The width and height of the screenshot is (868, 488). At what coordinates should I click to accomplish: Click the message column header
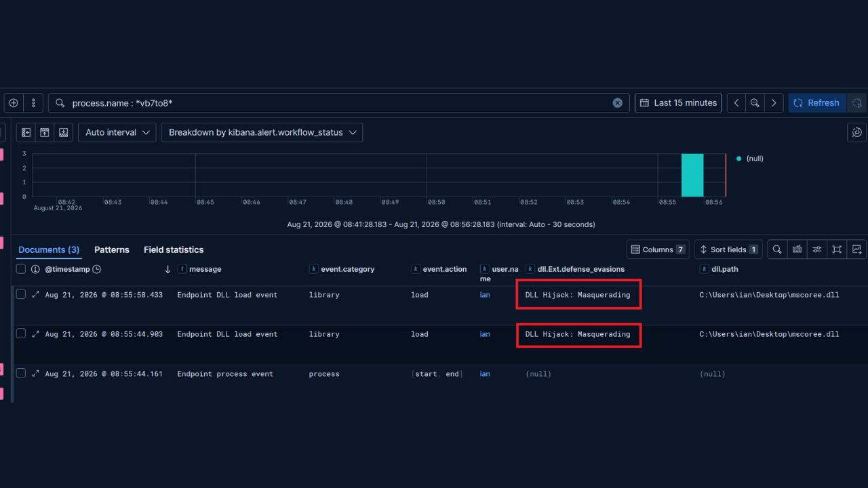point(205,269)
